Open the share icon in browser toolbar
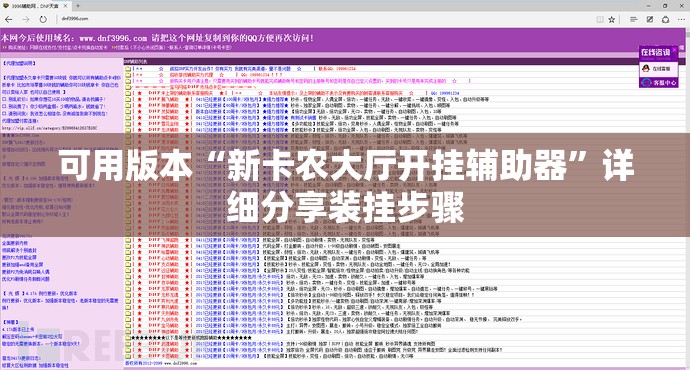The image size is (690, 370). click(x=665, y=19)
